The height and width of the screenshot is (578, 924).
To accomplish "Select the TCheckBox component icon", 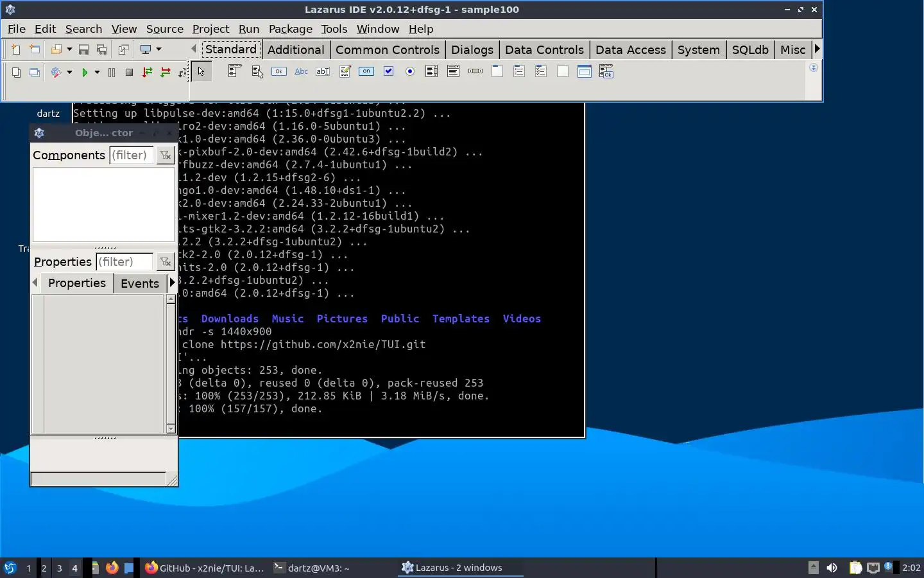I will point(388,71).
